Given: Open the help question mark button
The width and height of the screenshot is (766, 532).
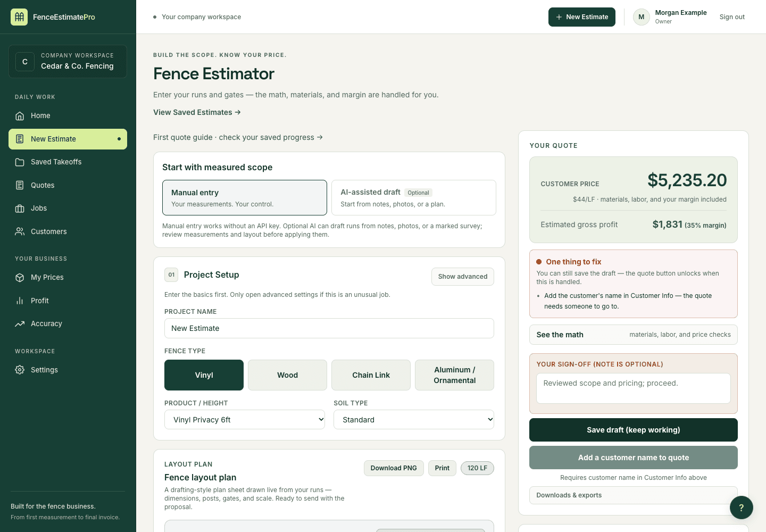Looking at the screenshot, I should 742,508.
